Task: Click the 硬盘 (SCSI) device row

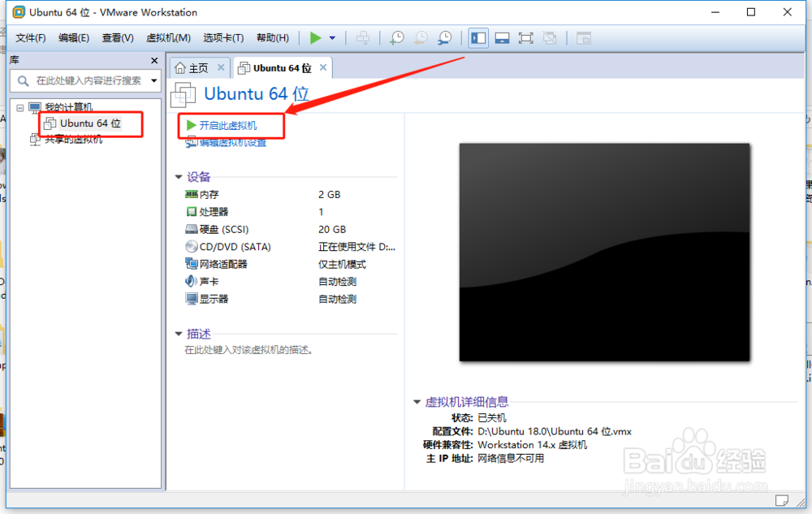Action: tap(291, 229)
